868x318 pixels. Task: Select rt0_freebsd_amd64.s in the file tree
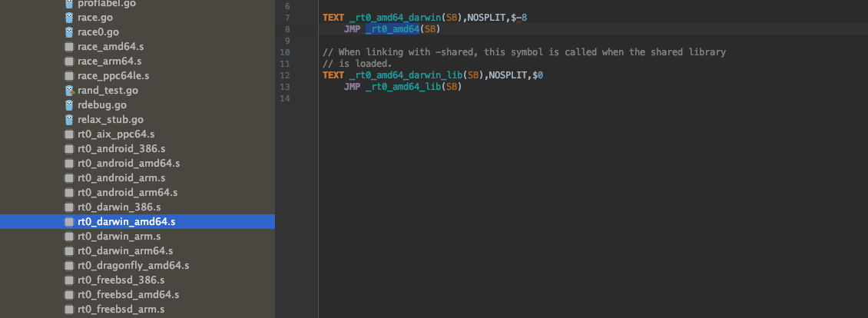128,295
